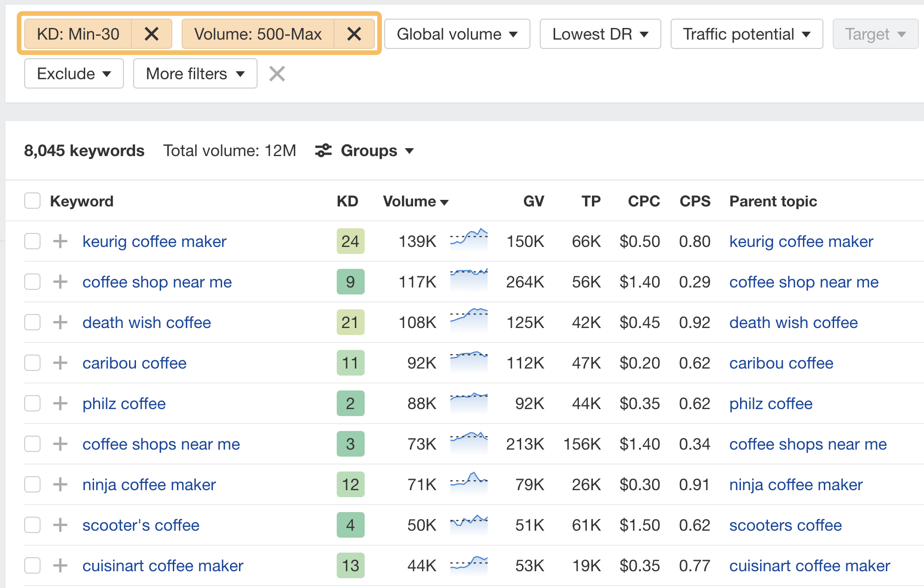Remove the KD: Min-30 filter
The width and height of the screenshot is (924, 588).
pos(152,34)
